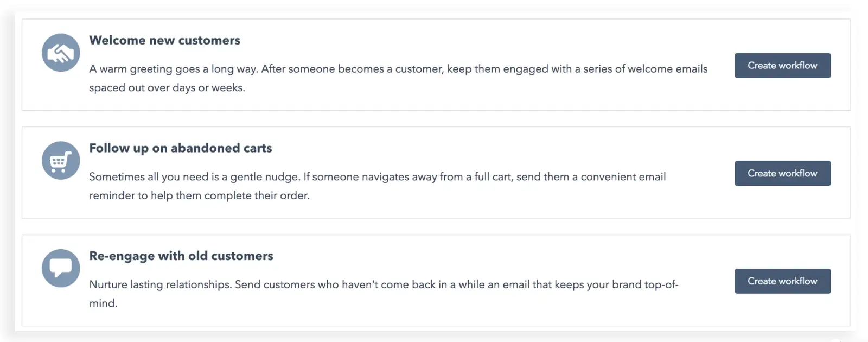868x342 pixels.
Task: Click the 'reminder to help them complete their order' line
Action: (x=199, y=195)
